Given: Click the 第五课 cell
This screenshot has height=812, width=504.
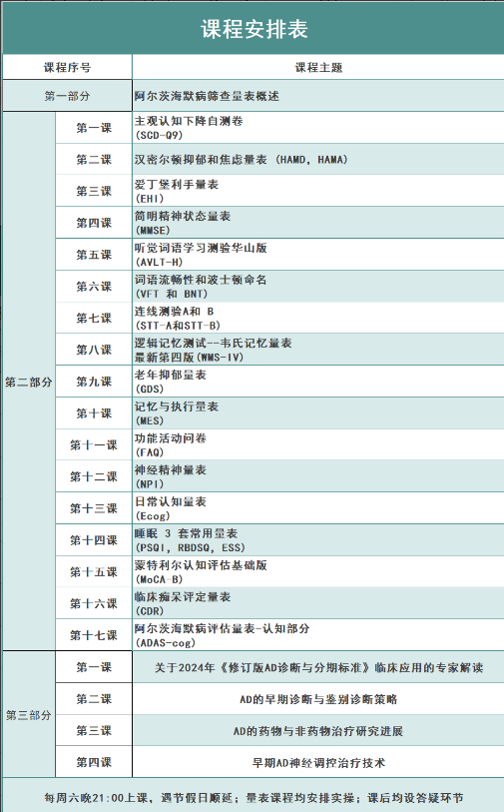Looking at the screenshot, I should tap(94, 255).
